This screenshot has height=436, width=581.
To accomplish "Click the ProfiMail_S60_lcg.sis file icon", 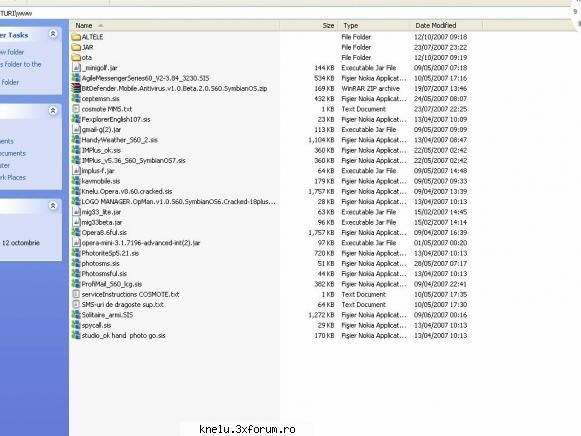I will pyautogui.click(x=76, y=284).
